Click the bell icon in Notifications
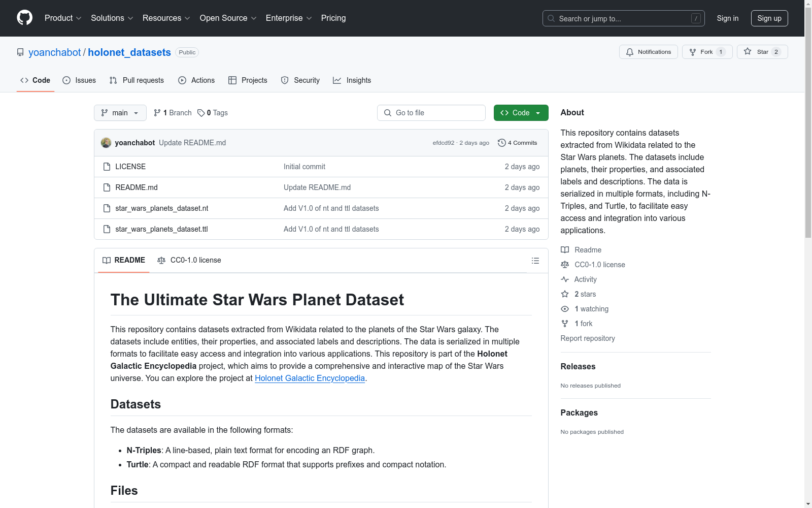 click(x=630, y=52)
